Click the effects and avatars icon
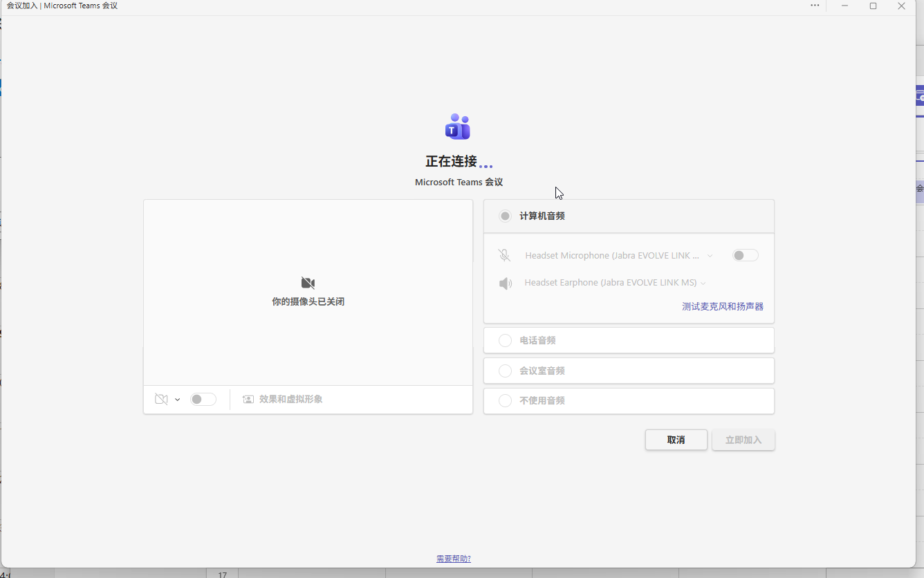 (x=248, y=400)
